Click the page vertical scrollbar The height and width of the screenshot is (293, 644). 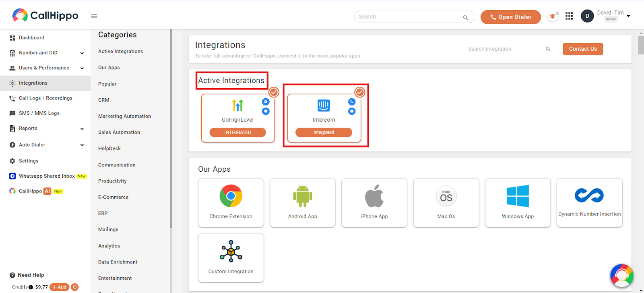click(x=641, y=45)
